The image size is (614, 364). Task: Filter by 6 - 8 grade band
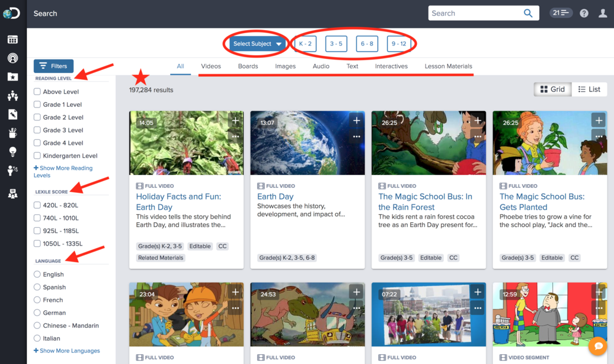(367, 44)
